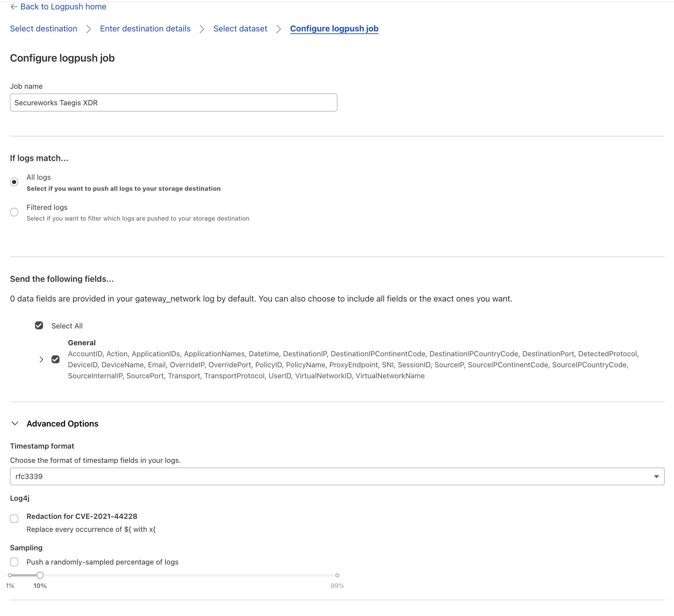
Task: Click the Job name input field
Action: (x=173, y=103)
